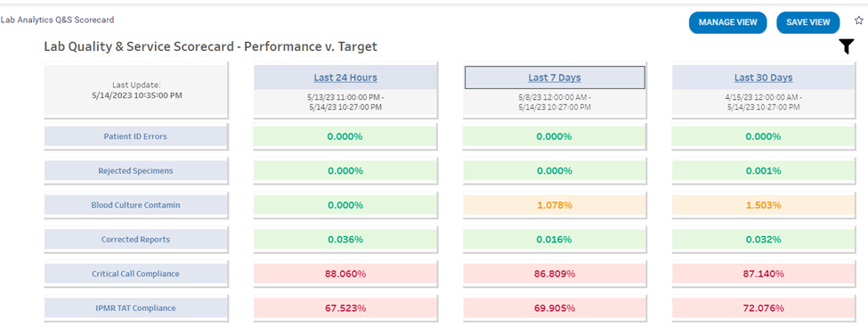Select the Patient ID Errors row label

coord(135,136)
